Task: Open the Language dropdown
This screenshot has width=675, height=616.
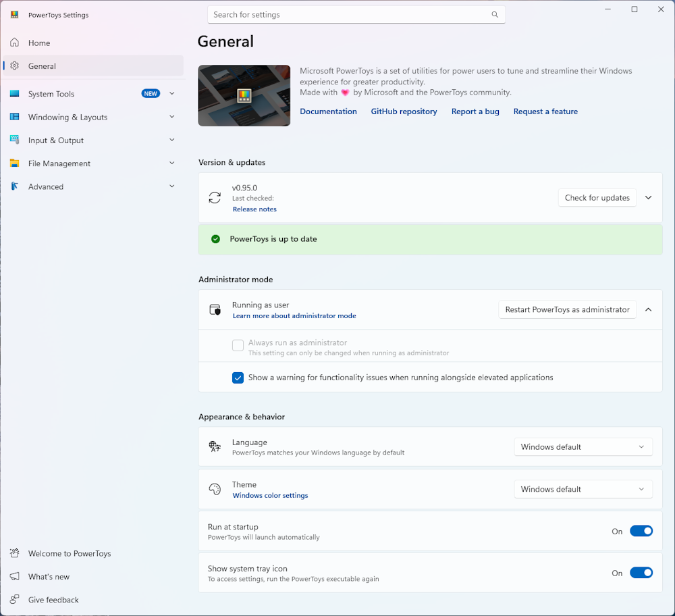Action: [x=583, y=447]
